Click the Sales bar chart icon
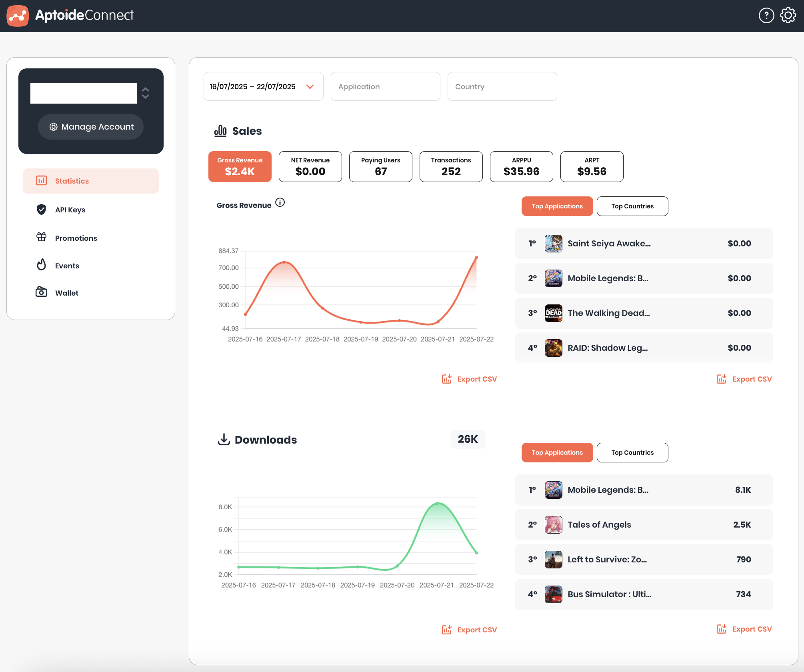Viewport: 804px width, 672px height. pyautogui.click(x=220, y=131)
